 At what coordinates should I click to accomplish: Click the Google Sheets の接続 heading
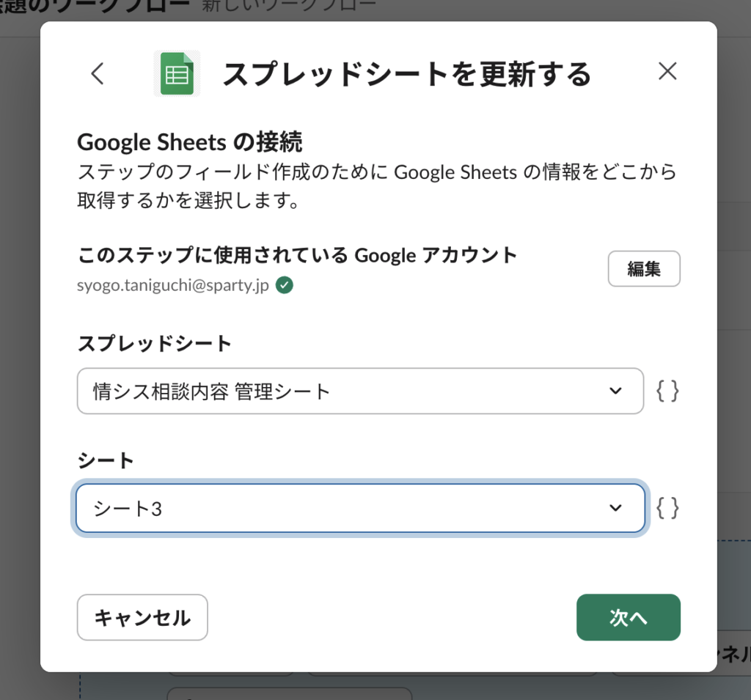coord(190,141)
